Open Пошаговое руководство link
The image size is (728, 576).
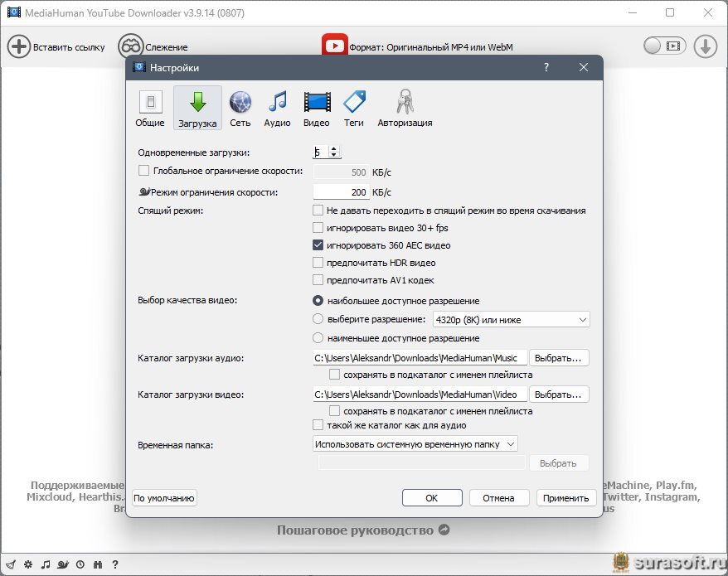[363, 530]
